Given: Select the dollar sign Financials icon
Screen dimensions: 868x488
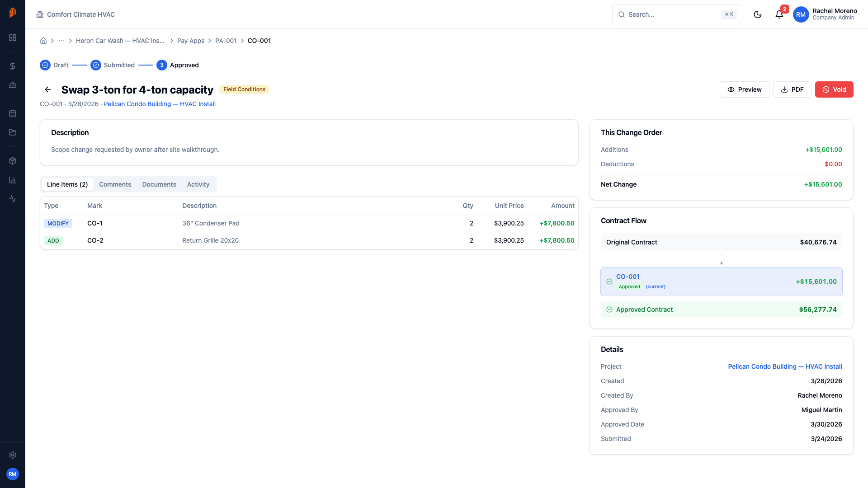Looking at the screenshot, I should tap(13, 66).
